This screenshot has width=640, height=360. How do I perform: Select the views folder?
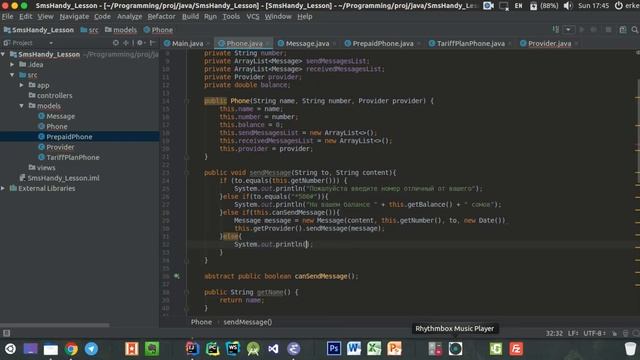click(46, 168)
